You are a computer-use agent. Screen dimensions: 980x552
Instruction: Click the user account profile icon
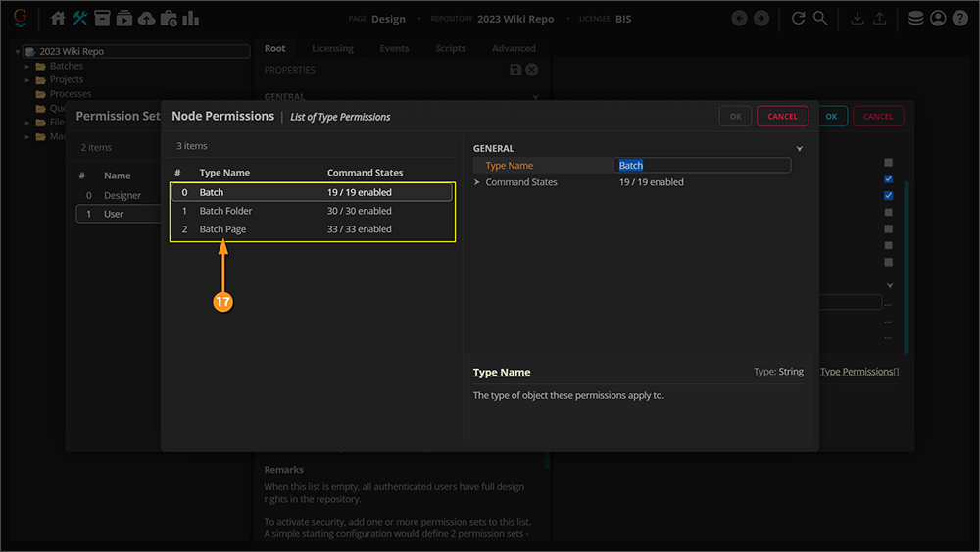pos(938,19)
